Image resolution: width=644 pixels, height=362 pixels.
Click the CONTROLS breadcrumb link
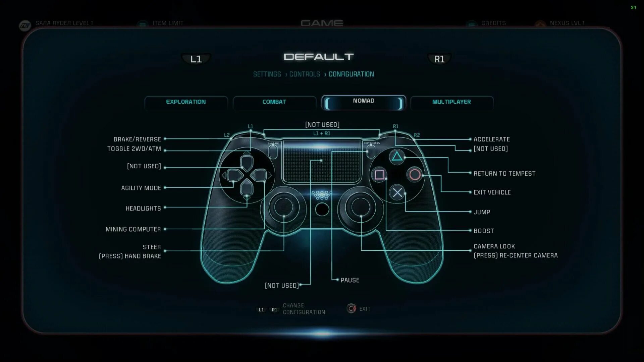pos(305,74)
